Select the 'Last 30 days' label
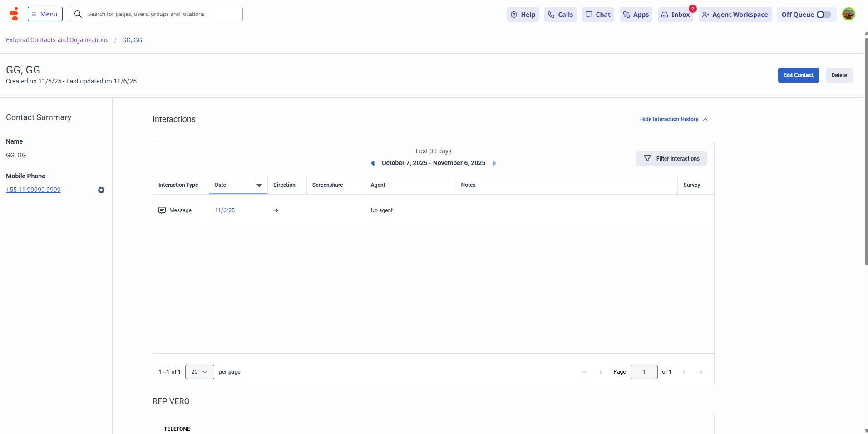This screenshot has height=434, width=868. (x=434, y=151)
